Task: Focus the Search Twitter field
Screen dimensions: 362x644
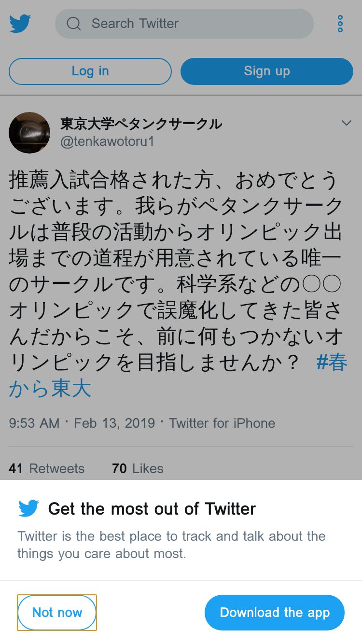Action: click(193, 24)
